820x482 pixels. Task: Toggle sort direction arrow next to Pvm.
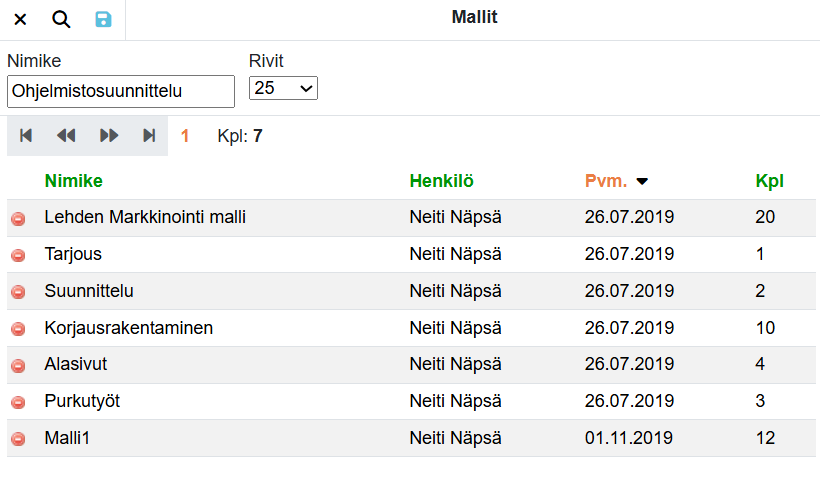[642, 182]
